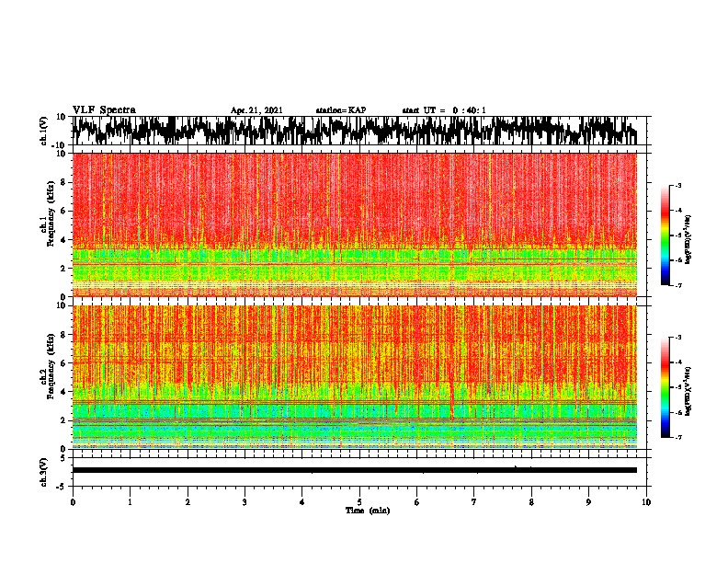This screenshot has width=728, height=563.
Task: Click the date text "Apr. 21, 2021"
Action: click(256, 110)
